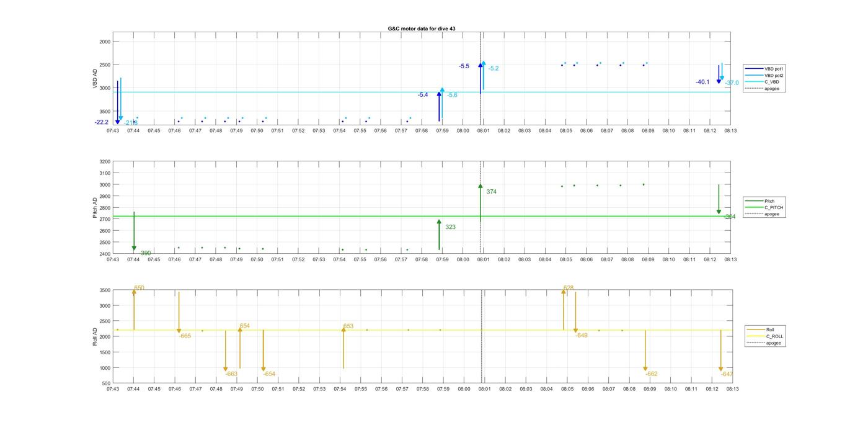Click "08:13" time tick under Roll plot

pos(732,389)
